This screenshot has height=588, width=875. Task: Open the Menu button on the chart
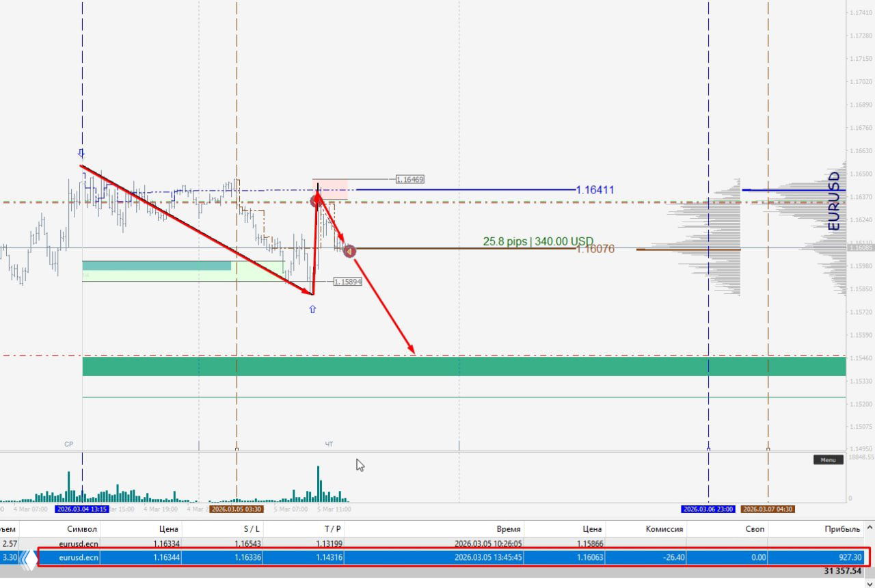(828, 459)
